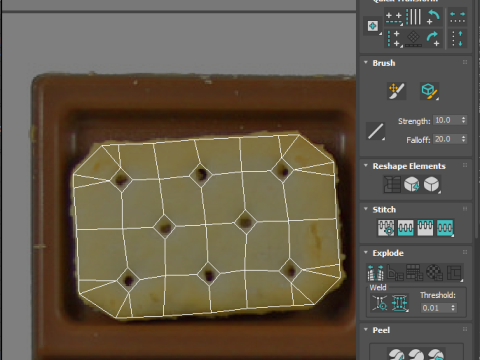The width and height of the screenshot is (480, 360).
Task: Click the 'Weld' group label
Action: coord(378,287)
